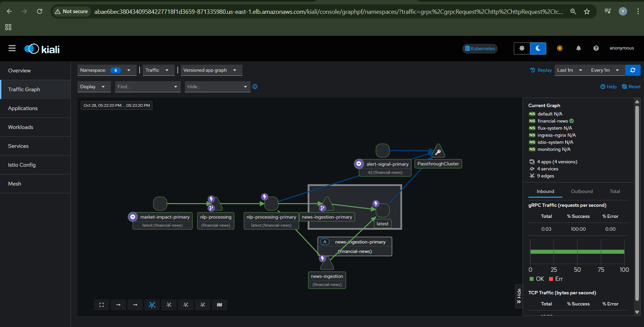
Task: Enable dark mode with the moon toggle
Action: point(538,48)
